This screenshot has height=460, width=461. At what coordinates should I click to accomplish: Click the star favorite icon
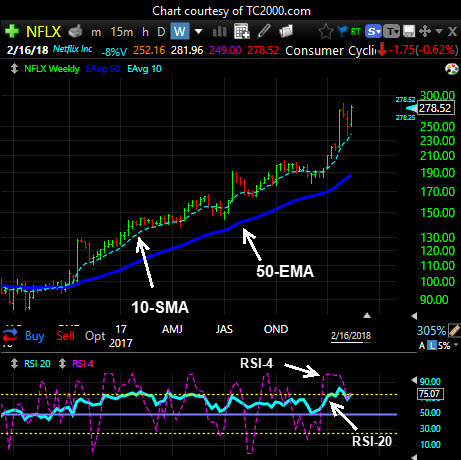(326, 32)
